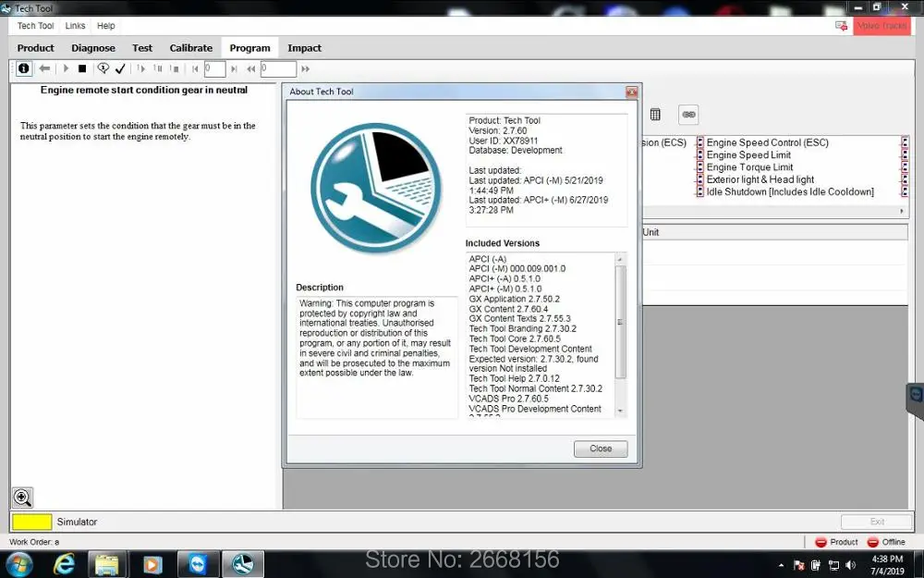Switch to the Product tab
The image size is (924, 578).
point(35,48)
